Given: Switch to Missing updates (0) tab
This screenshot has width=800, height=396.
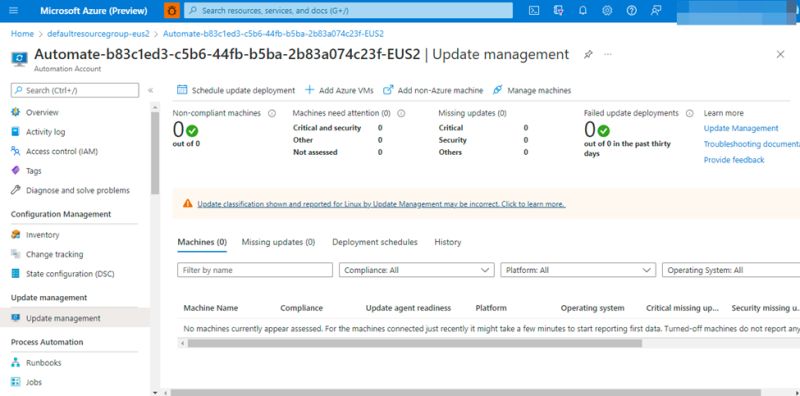Looking at the screenshot, I should point(279,242).
